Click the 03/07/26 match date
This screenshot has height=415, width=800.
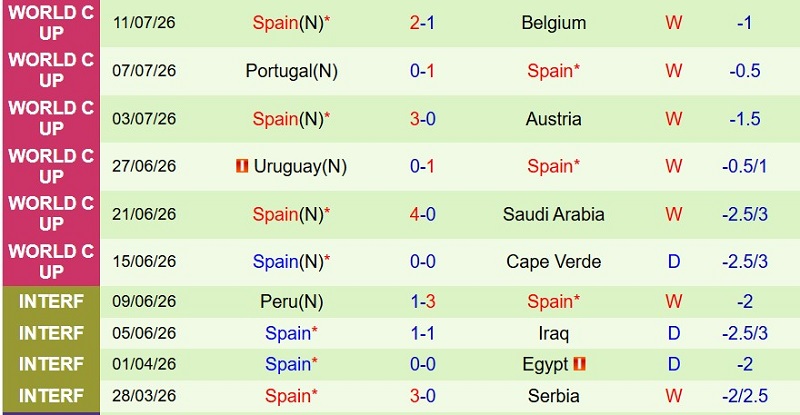coord(144,119)
